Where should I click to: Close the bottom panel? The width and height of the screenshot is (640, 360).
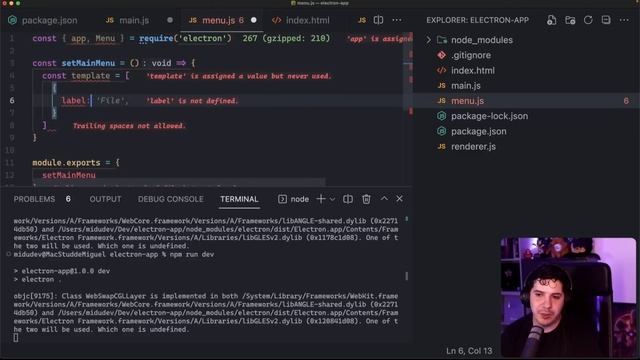click(399, 199)
